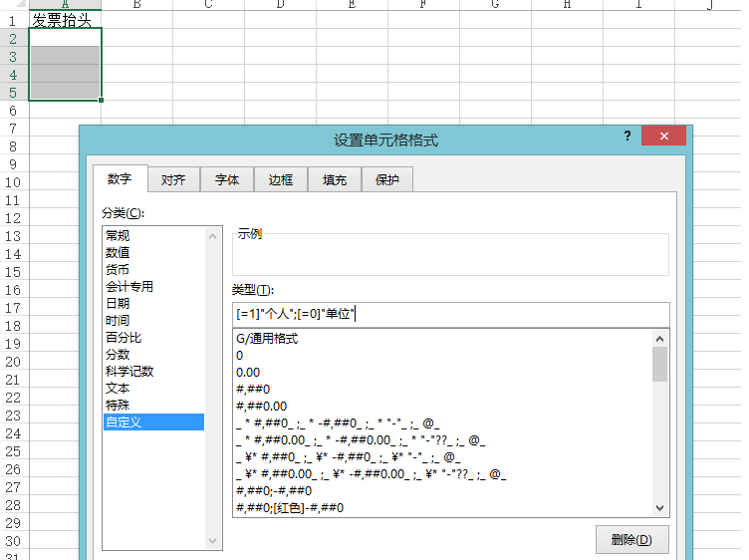
Task: Click row header 1
Action: coord(14,21)
